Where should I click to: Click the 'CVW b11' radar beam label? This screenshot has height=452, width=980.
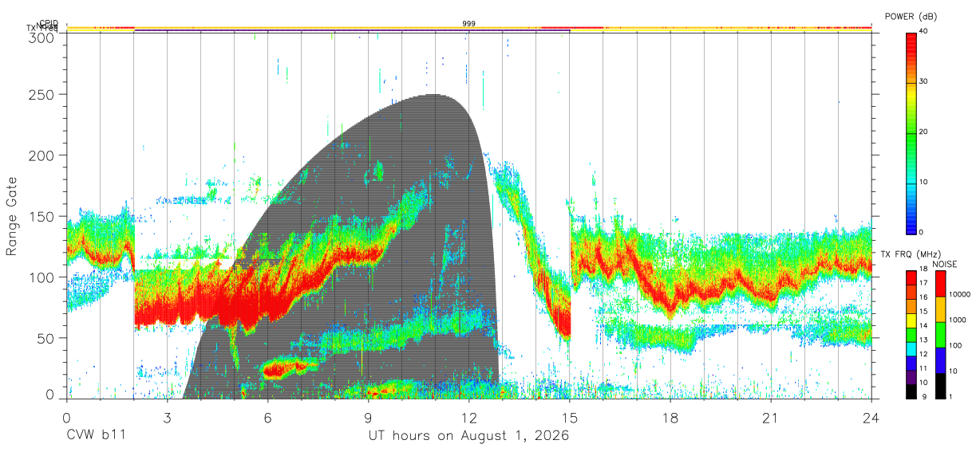[x=96, y=435]
